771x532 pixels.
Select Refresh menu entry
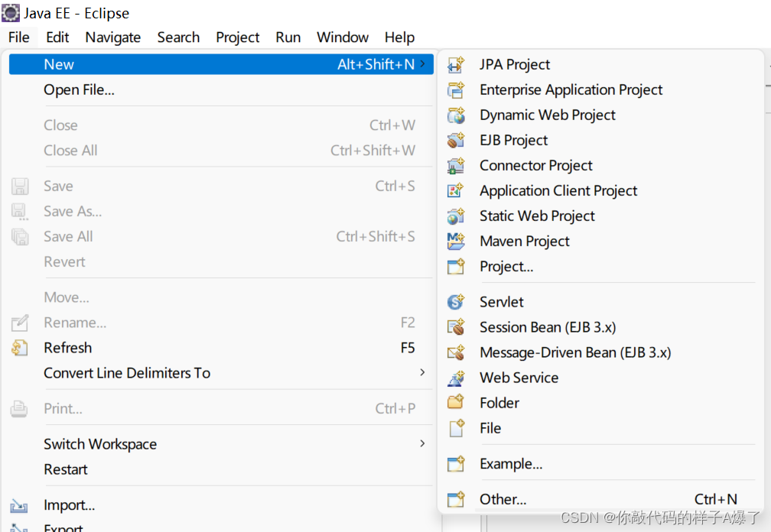point(221,348)
